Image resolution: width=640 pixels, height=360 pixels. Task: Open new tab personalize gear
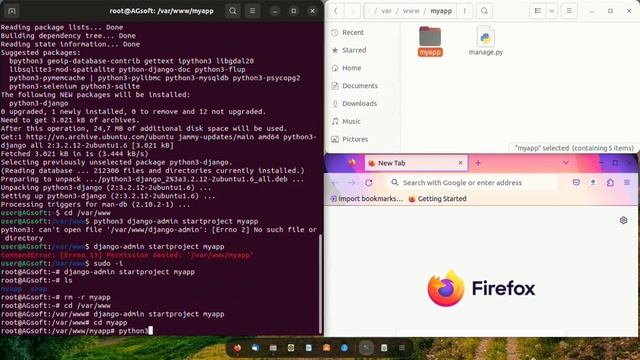tap(623, 220)
